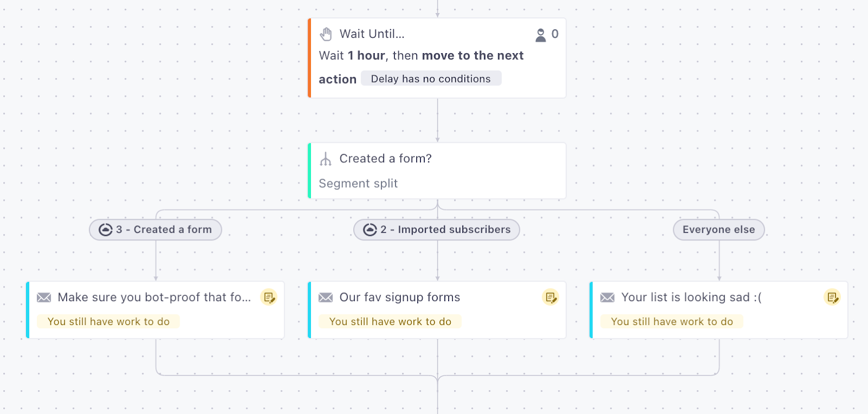The width and height of the screenshot is (868, 414).
Task: Click status tag under Your list is looking sad
Action: 672,322
